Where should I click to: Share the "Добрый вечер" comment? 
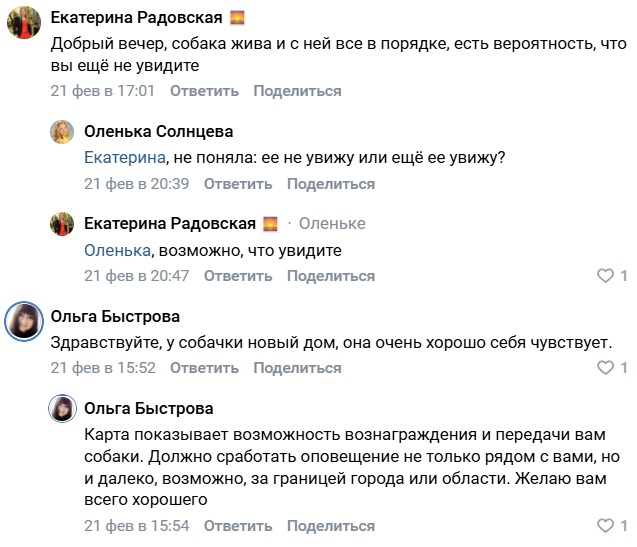point(297,91)
